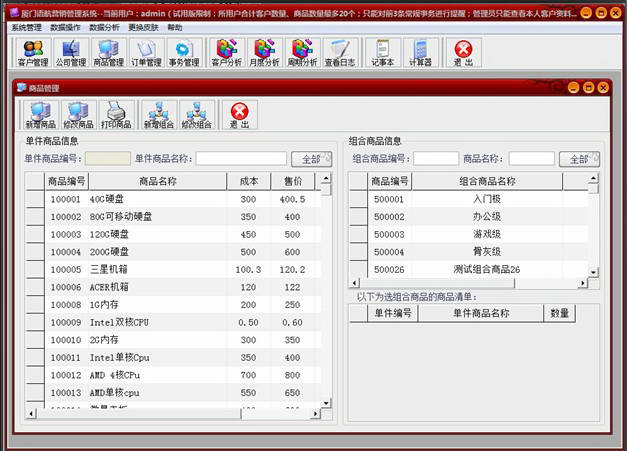Viewport: 627px width, 451px height.
Task: Click the 组合商品名称 column header
Action: click(x=487, y=182)
